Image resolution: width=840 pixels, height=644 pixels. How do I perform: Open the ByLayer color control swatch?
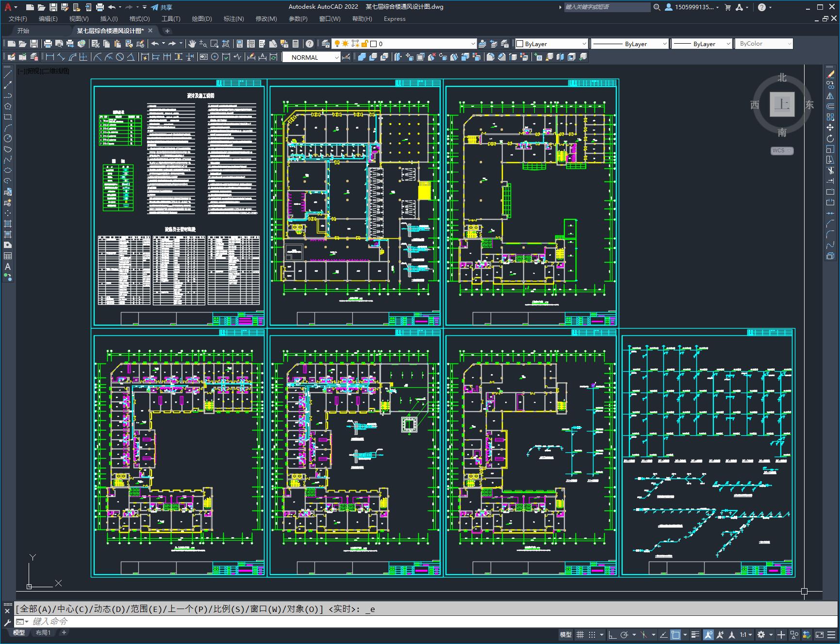(551, 44)
